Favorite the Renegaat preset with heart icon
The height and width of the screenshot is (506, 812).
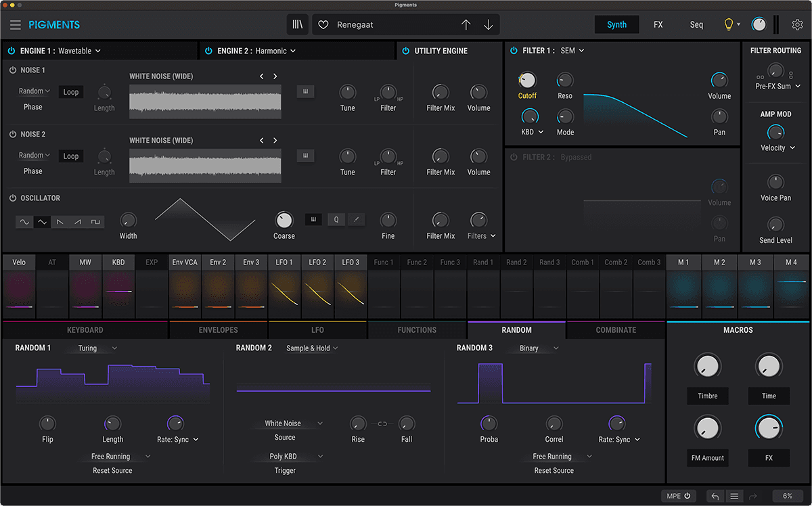click(x=323, y=25)
